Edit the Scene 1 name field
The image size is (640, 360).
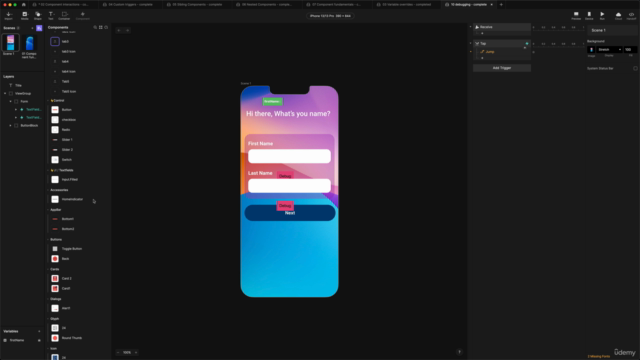(x=612, y=30)
